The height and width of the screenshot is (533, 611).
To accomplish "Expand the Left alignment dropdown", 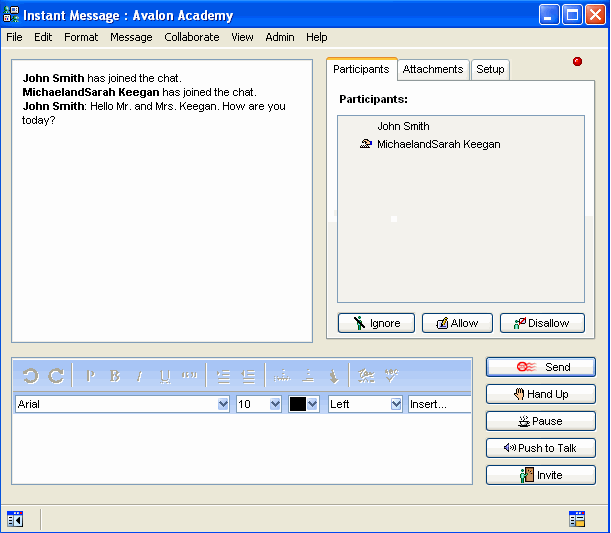I will pos(394,404).
